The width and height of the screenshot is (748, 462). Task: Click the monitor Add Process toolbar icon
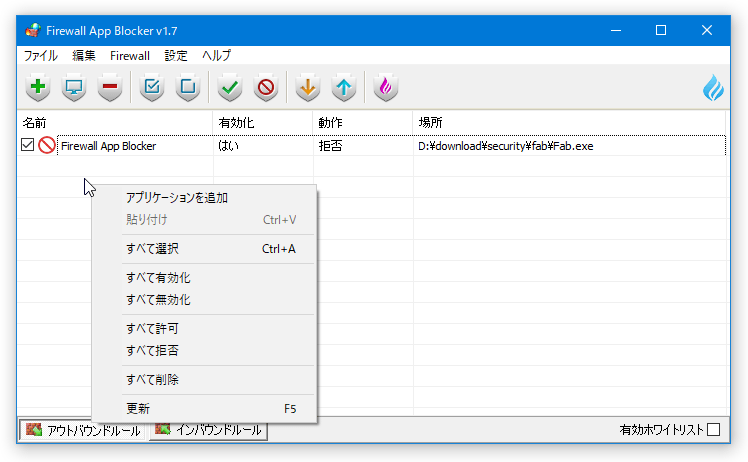click(74, 87)
